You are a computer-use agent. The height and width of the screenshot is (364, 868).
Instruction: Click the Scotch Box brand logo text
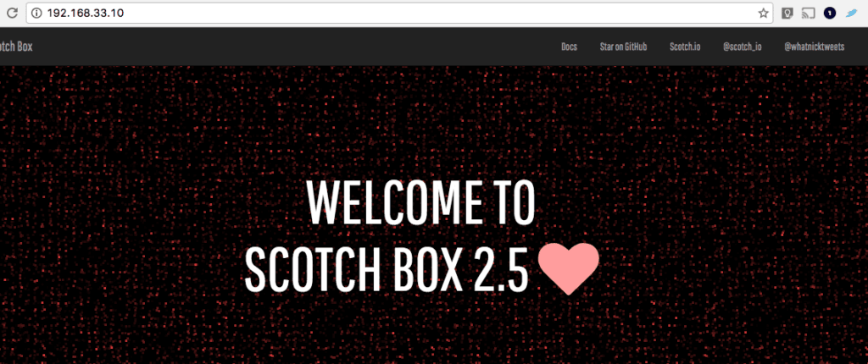click(16, 47)
